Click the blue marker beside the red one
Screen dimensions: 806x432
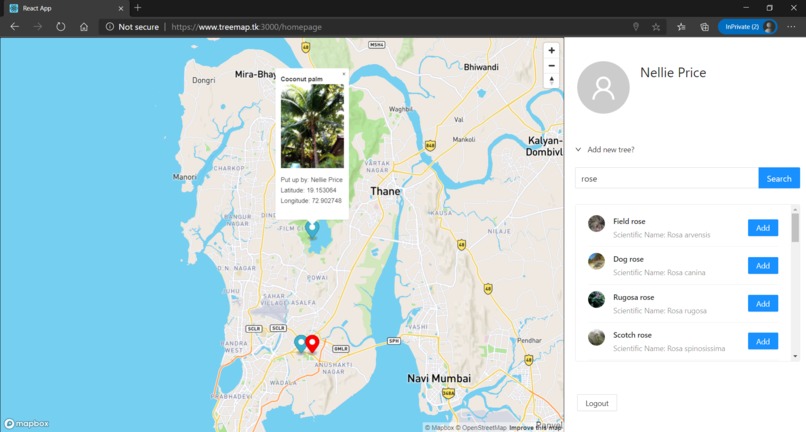300,343
